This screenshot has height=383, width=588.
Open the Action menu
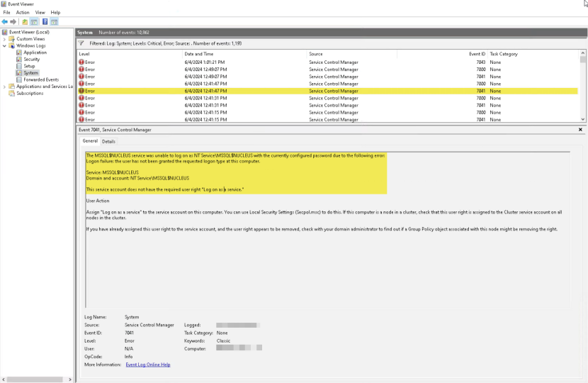(23, 13)
